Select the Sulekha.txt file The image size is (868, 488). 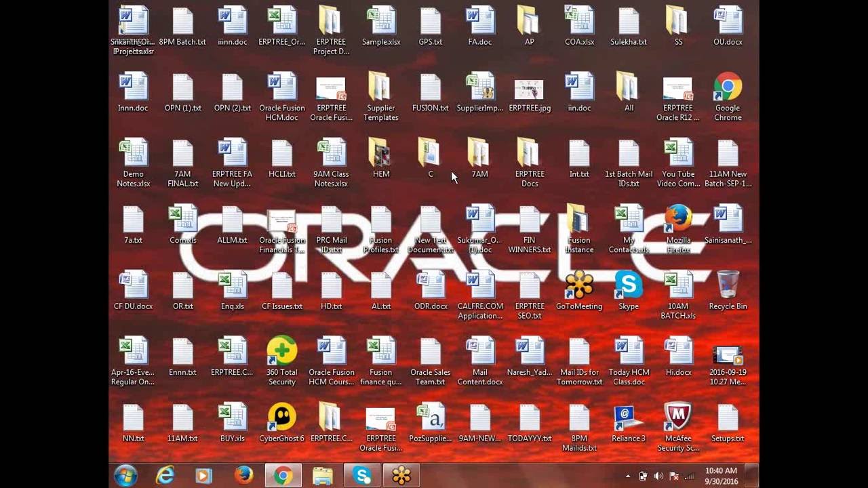coord(629,27)
